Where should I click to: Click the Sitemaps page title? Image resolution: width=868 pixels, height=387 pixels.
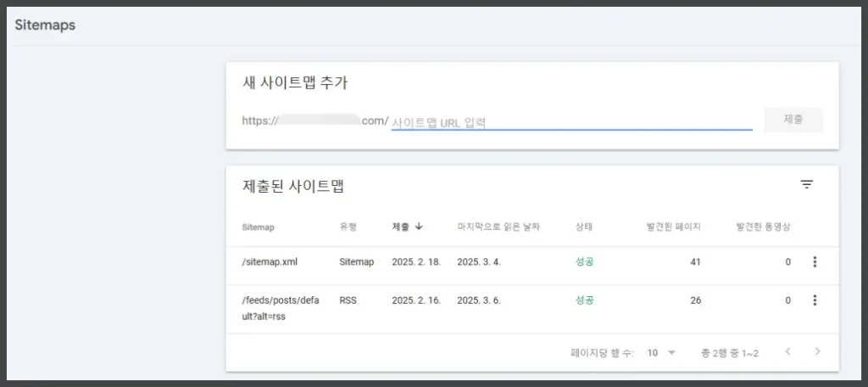click(x=45, y=25)
